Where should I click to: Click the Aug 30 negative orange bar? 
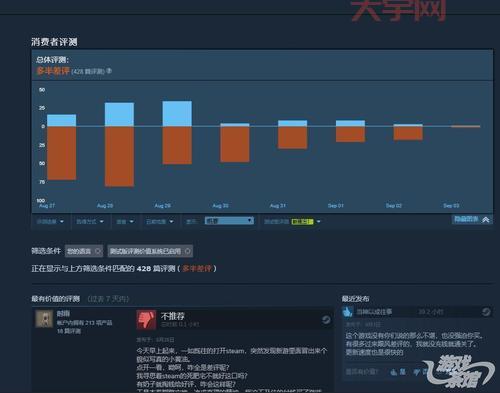coord(235,144)
